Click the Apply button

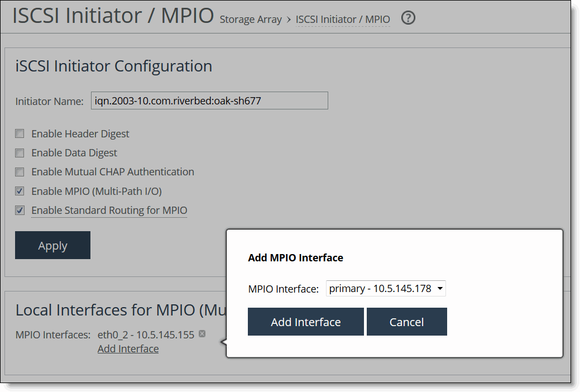click(52, 245)
